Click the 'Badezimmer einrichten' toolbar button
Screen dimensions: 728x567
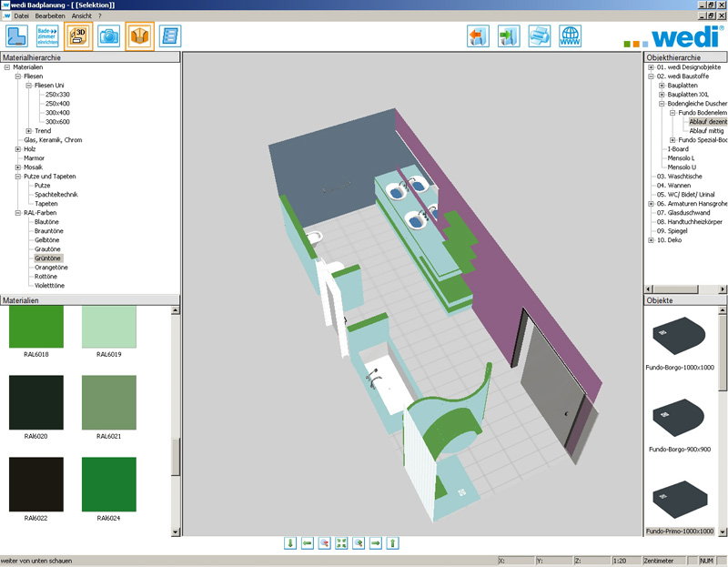pyautogui.click(x=47, y=36)
